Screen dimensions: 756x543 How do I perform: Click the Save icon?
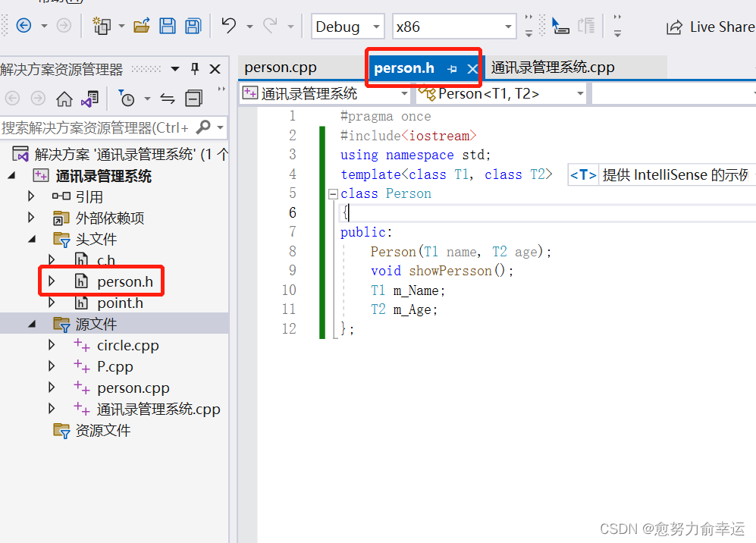click(x=168, y=26)
